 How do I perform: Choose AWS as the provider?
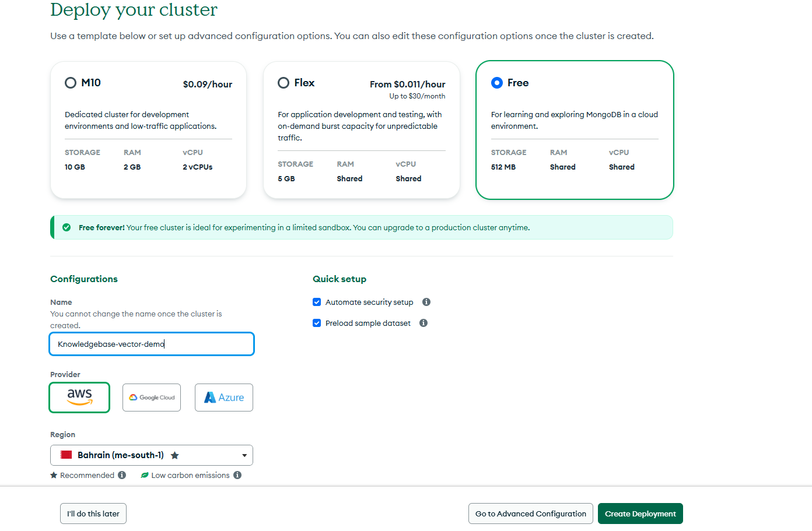tap(79, 398)
